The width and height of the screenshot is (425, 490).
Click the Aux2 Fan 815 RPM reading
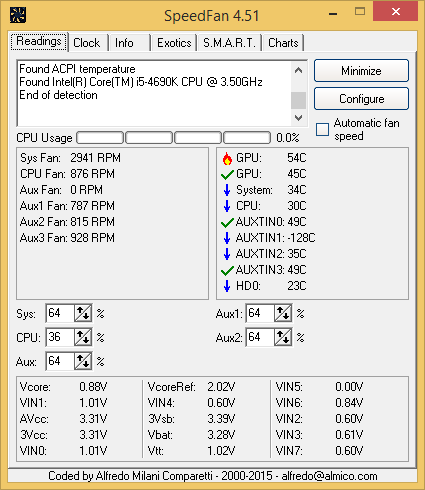(67, 222)
